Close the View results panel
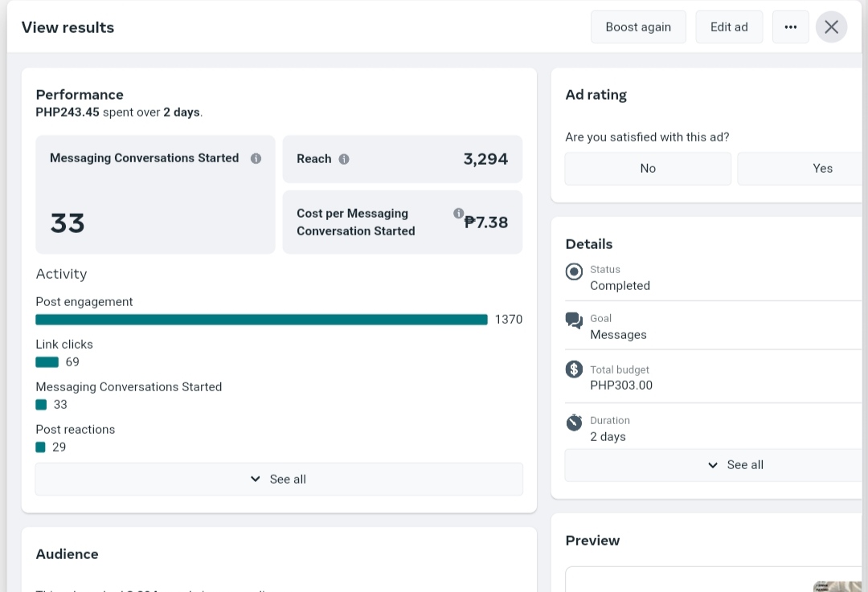868x592 pixels. (x=831, y=27)
